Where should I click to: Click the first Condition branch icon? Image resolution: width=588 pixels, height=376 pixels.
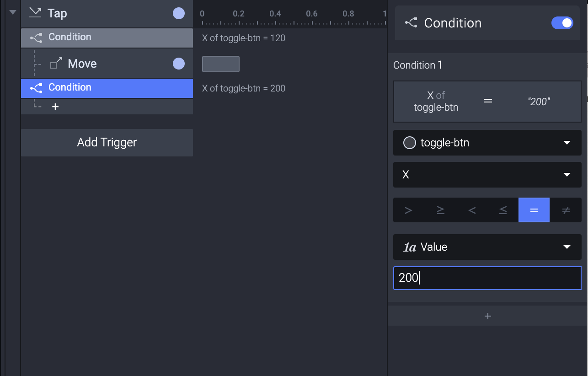(36, 38)
